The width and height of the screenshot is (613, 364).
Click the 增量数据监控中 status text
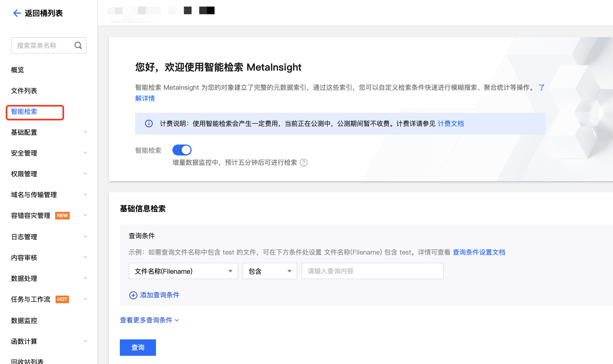[x=235, y=163]
